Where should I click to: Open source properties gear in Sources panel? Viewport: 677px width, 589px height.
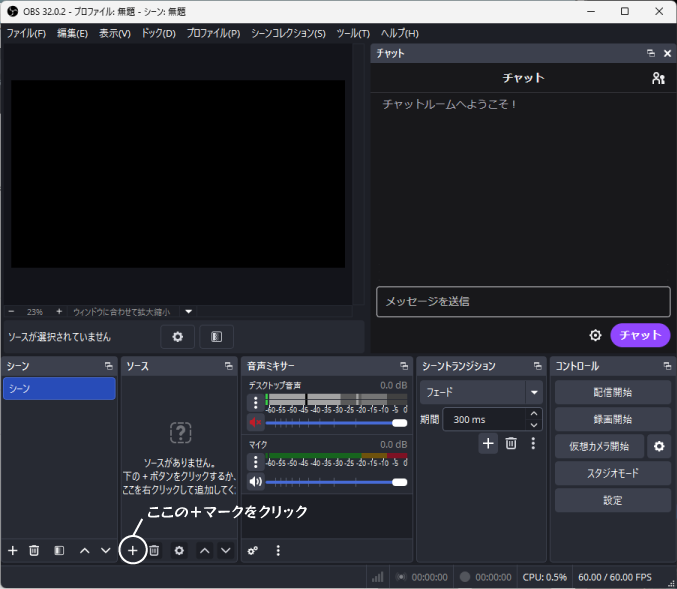179,550
